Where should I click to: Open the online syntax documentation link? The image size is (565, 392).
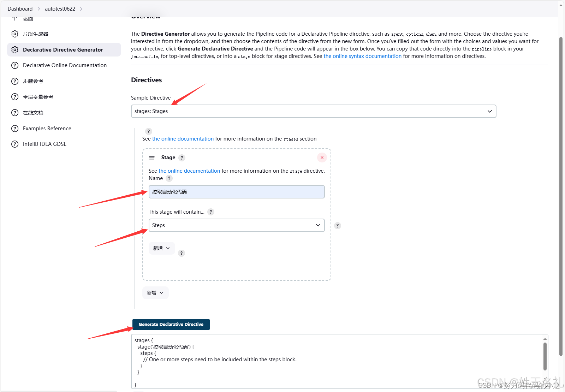(x=363, y=56)
